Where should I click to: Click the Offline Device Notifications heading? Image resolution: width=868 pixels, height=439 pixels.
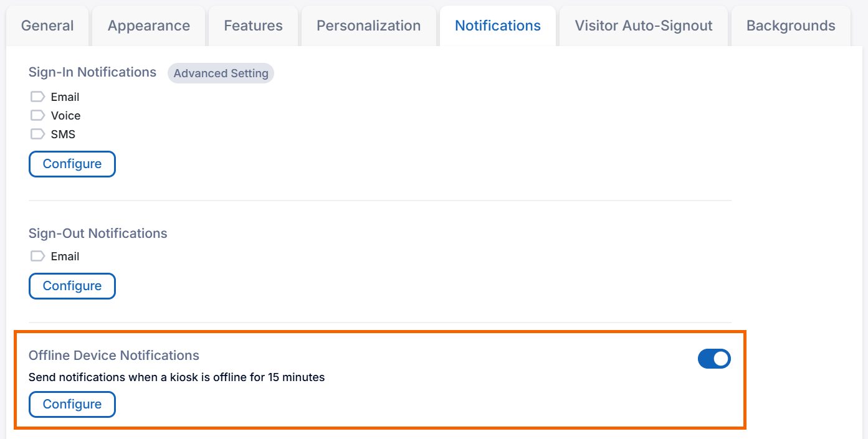tap(114, 355)
